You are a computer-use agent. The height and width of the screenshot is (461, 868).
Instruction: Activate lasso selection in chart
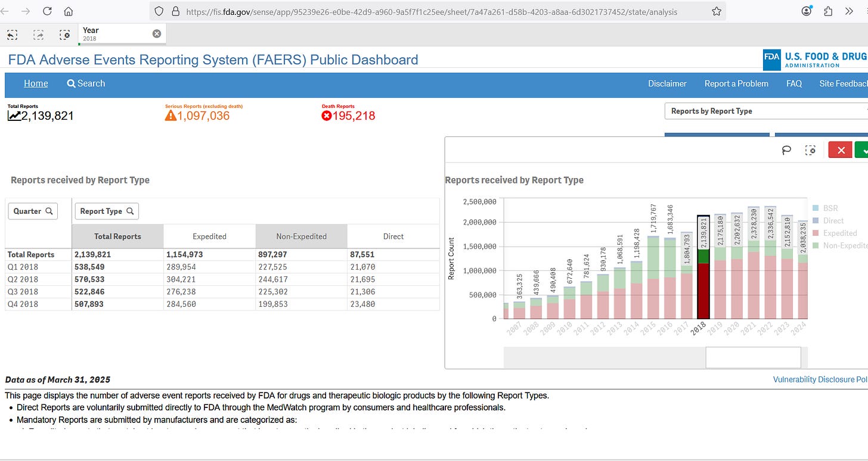coord(786,151)
